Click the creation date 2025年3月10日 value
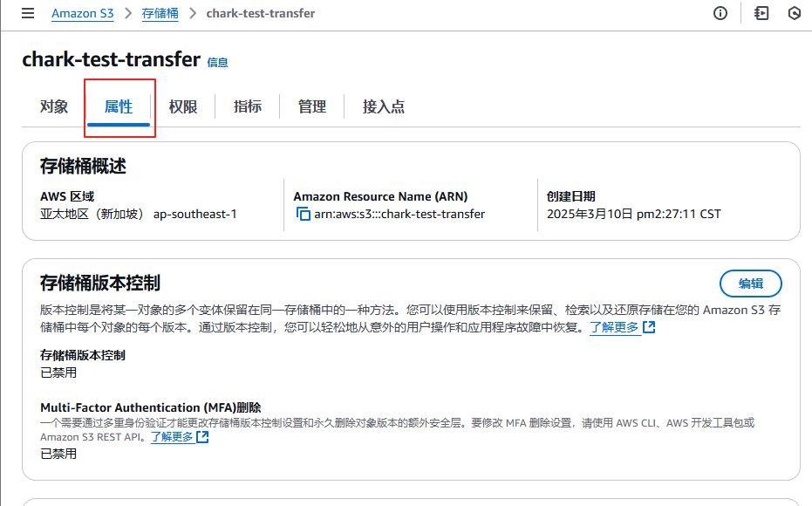This screenshot has width=812, height=506. pos(634,214)
